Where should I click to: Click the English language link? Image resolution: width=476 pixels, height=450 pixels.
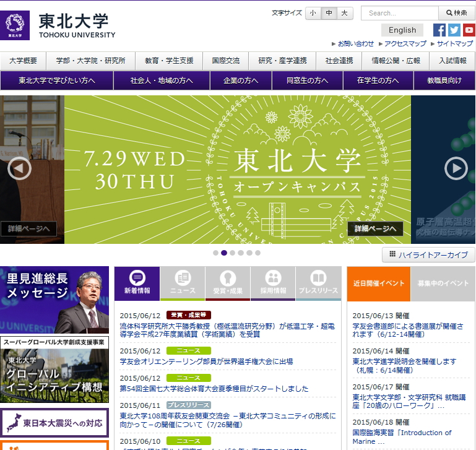402,30
